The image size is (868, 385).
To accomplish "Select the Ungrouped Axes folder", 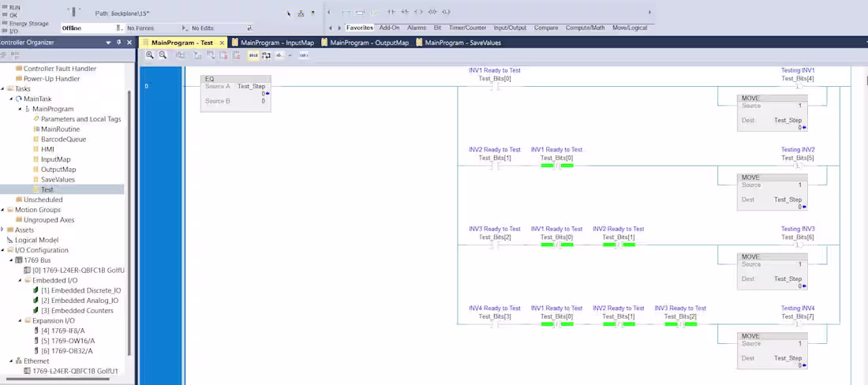I will [x=48, y=219].
